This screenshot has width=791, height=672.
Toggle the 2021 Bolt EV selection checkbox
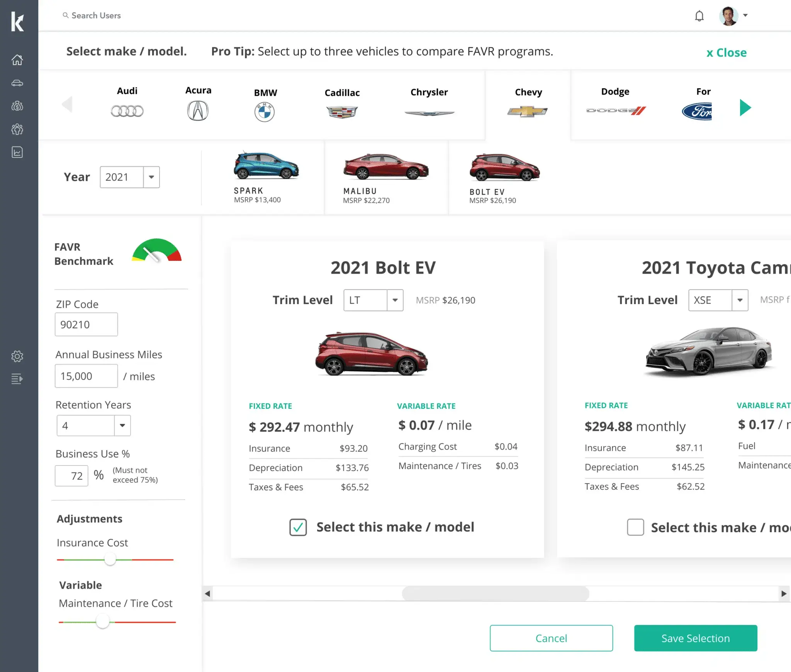pyautogui.click(x=297, y=526)
